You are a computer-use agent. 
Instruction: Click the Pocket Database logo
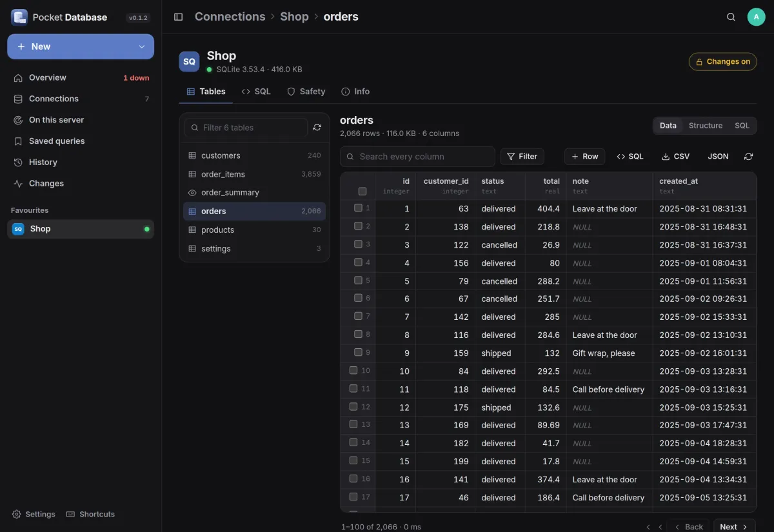coord(19,17)
